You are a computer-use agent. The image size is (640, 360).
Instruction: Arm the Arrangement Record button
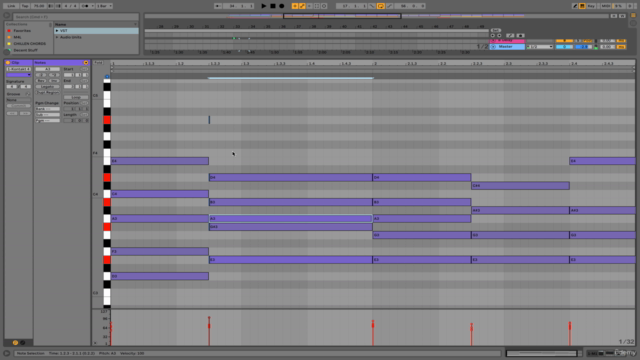click(x=282, y=6)
